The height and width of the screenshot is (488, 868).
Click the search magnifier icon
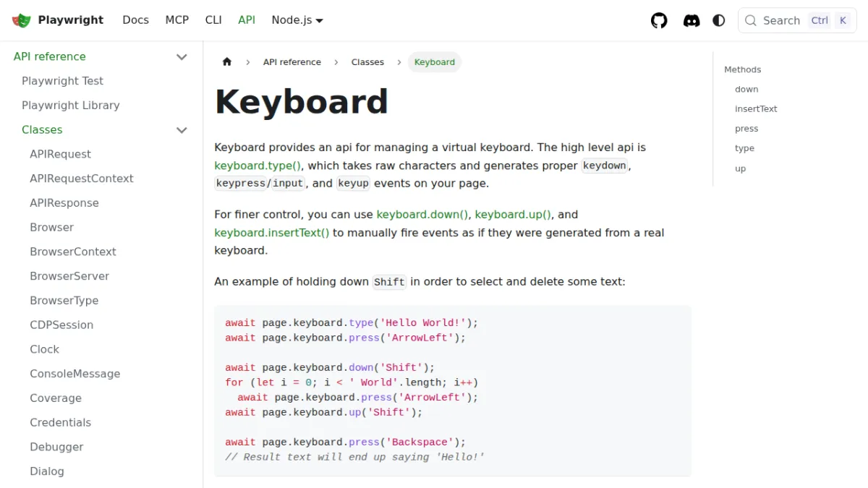click(x=751, y=20)
